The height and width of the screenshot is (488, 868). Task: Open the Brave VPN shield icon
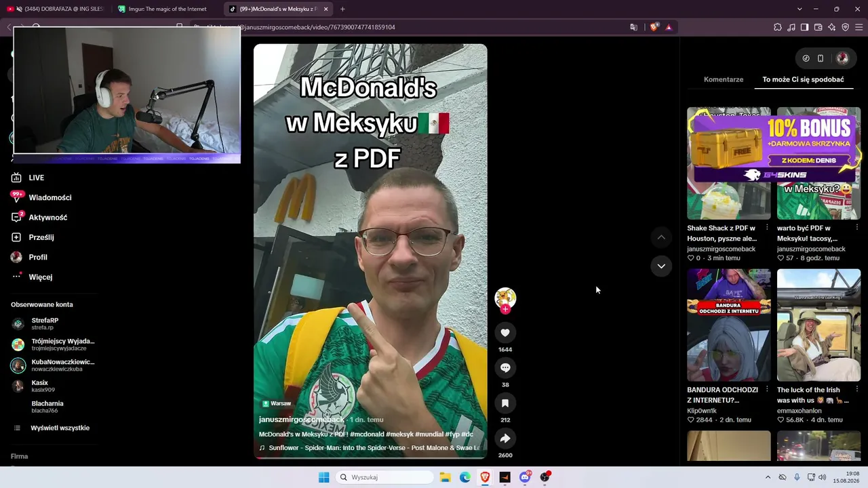(x=846, y=27)
